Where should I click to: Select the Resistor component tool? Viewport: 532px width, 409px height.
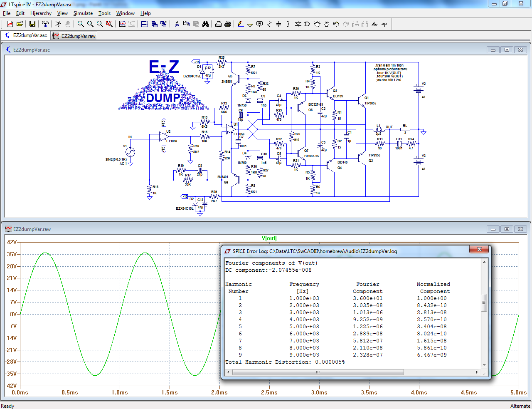[269, 24]
